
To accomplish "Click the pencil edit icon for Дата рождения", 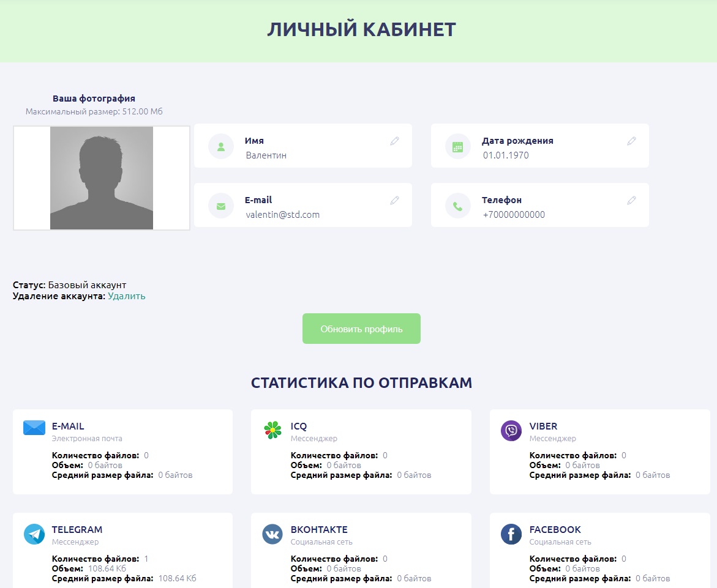I will point(631,141).
